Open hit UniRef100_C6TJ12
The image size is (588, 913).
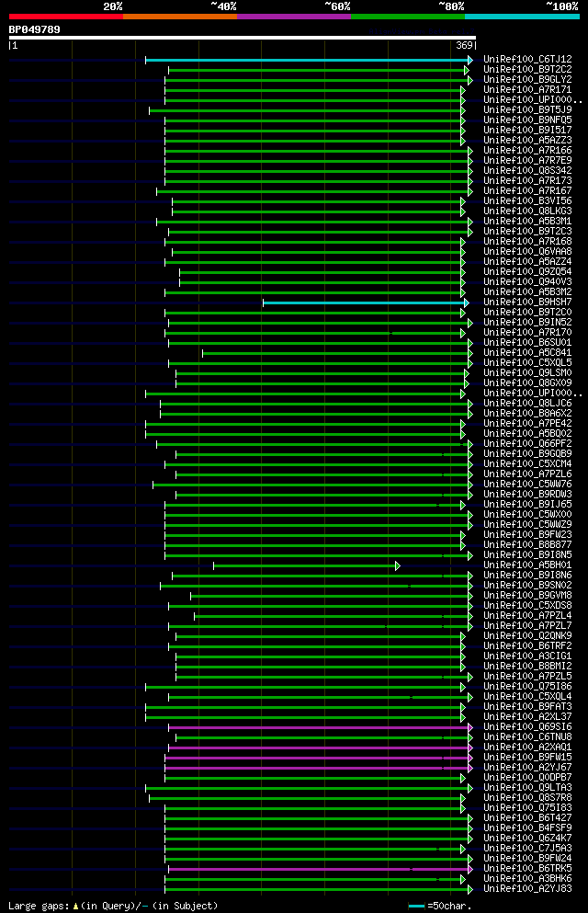pos(527,60)
